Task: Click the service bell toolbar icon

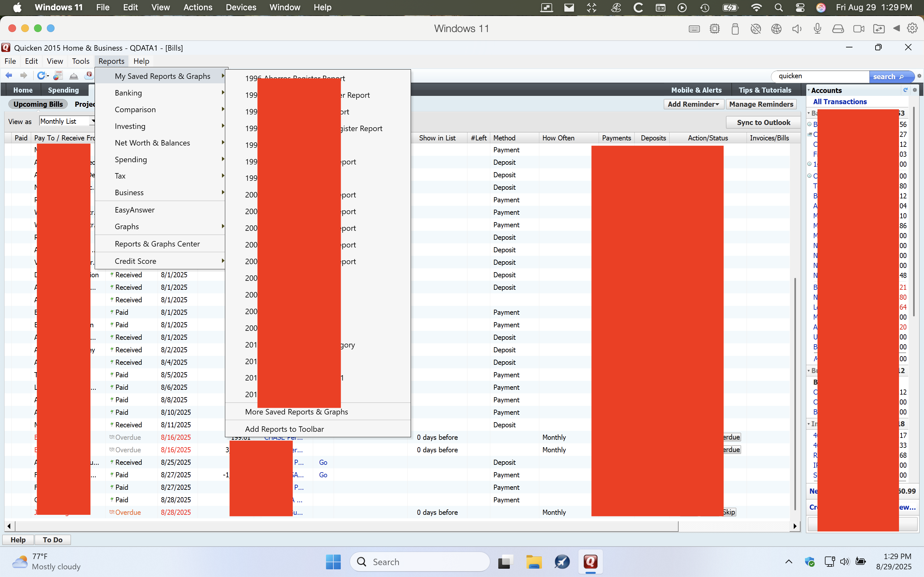Action: tap(74, 76)
